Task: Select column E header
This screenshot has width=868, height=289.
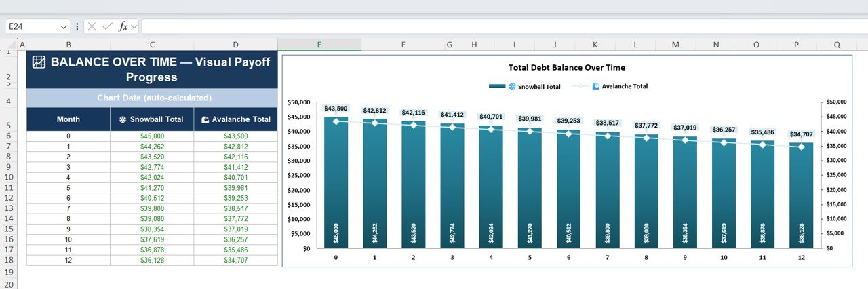Action: pos(319,45)
